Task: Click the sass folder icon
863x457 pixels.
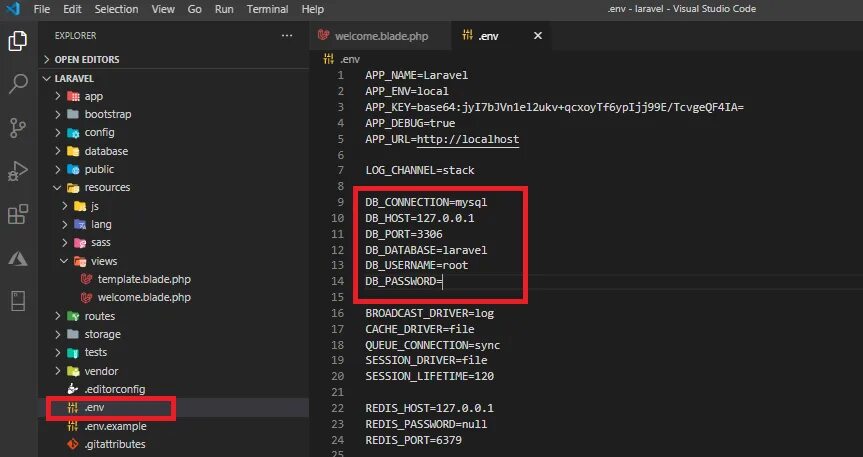Action: (80, 243)
